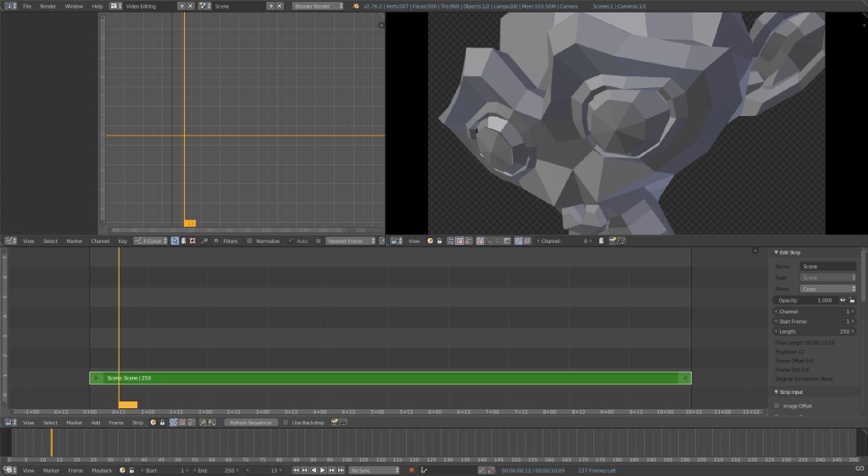The width and height of the screenshot is (868, 476).
Task: Click the eye icon to mute the strip
Action: pos(843,300)
